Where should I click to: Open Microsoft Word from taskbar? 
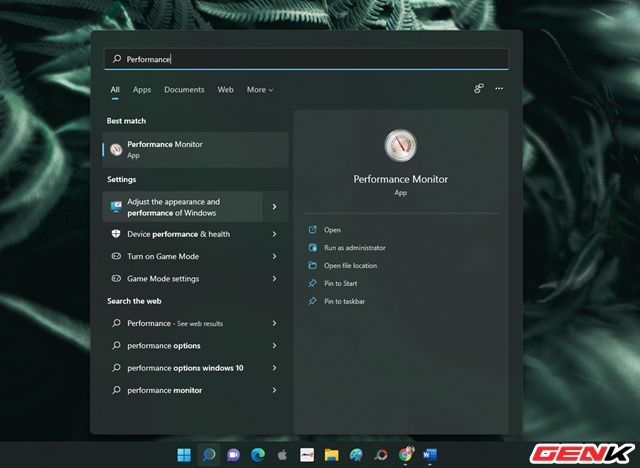[x=430, y=455]
